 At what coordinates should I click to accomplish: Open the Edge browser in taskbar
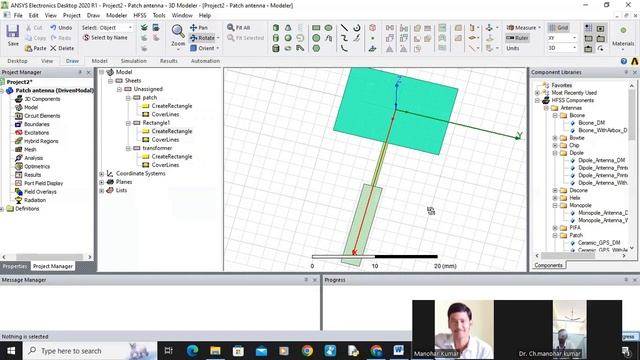click(x=192, y=351)
